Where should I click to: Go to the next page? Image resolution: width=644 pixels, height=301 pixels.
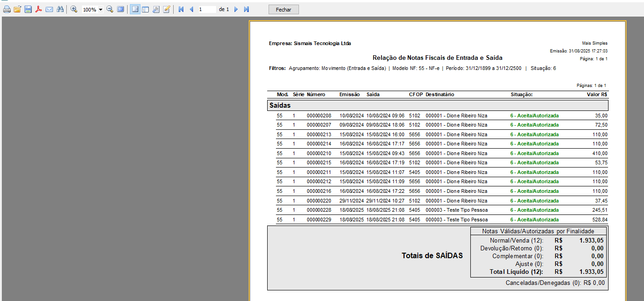coord(236,9)
